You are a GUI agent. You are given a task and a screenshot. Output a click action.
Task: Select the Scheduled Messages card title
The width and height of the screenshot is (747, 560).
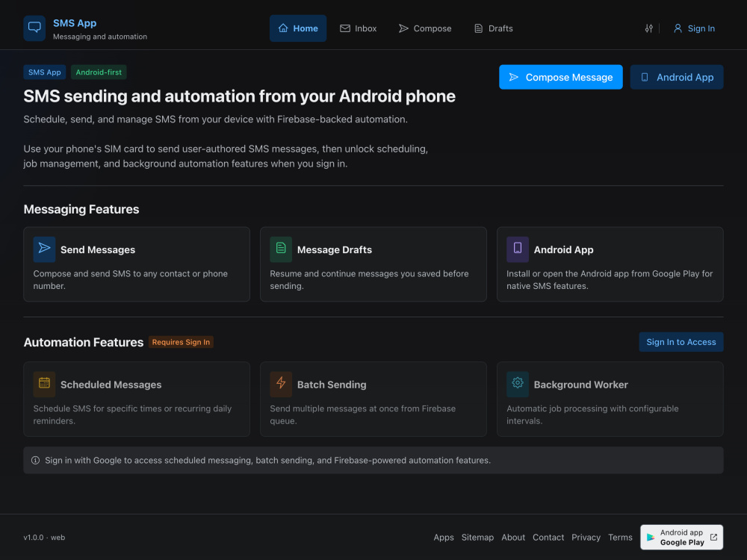(111, 385)
